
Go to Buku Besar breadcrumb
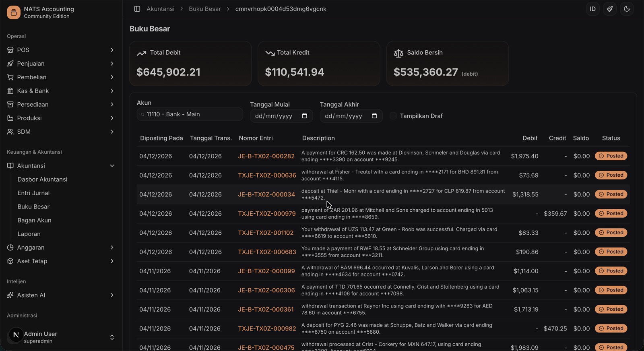[x=205, y=9]
